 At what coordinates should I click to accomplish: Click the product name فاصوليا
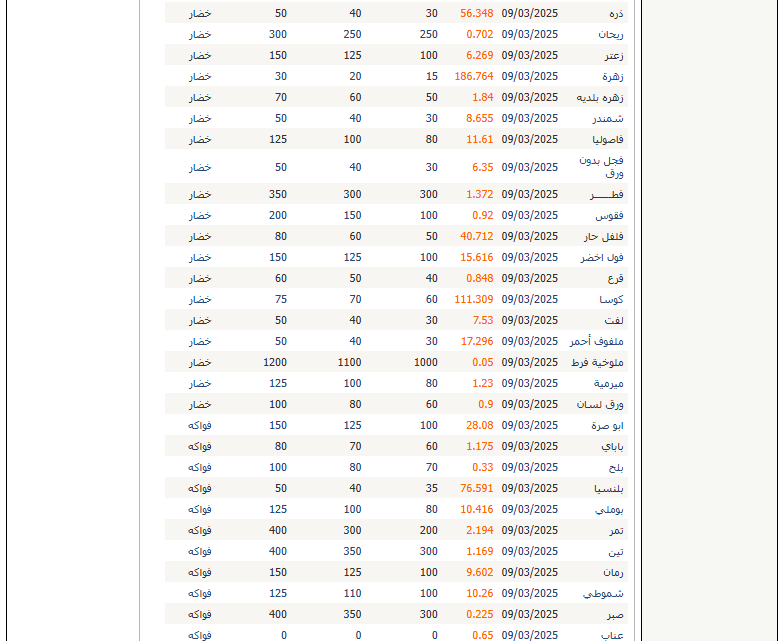608,139
